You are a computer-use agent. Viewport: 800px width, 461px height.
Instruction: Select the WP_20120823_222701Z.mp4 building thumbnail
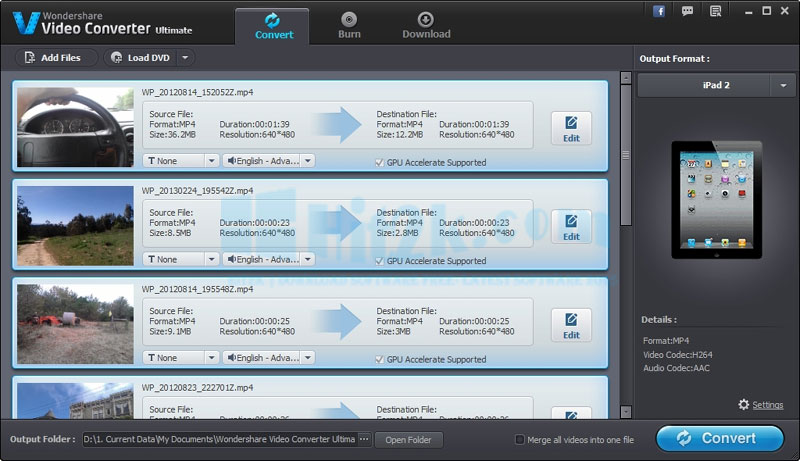click(x=76, y=401)
